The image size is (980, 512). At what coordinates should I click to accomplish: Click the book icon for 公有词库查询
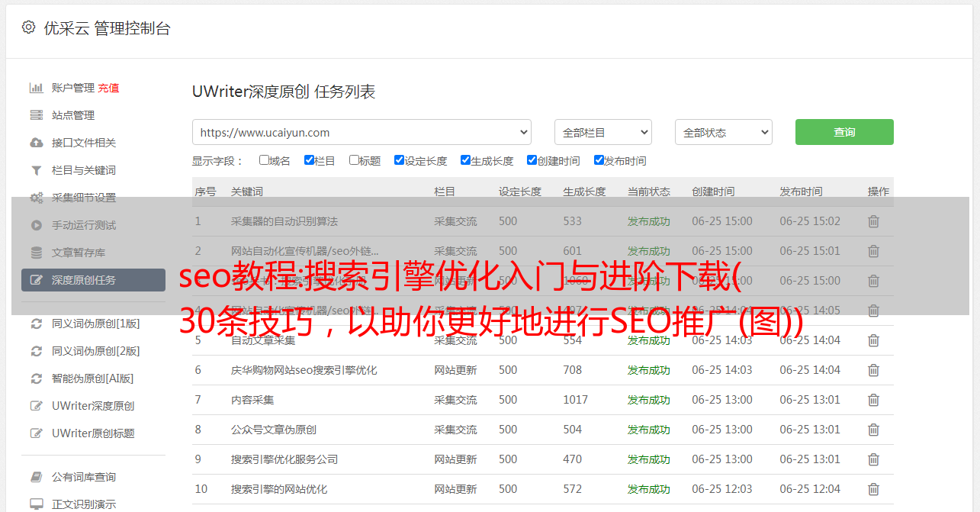36,477
